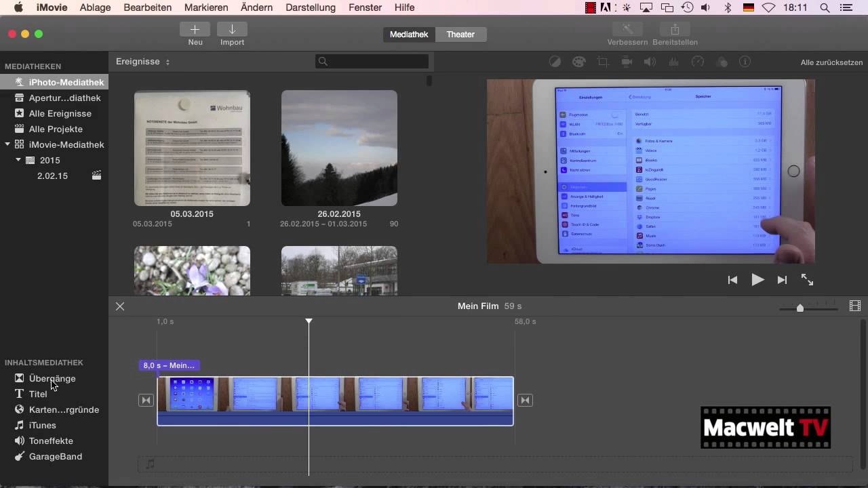Viewport: 868px width, 488px height.
Task: Open the stabilization camera tool
Action: [627, 62]
